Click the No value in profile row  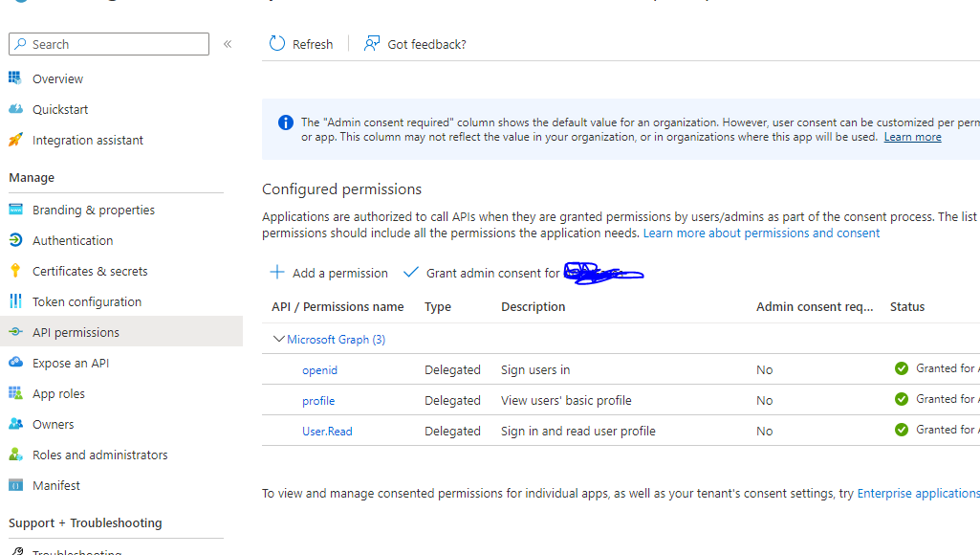(x=764, y=400)
